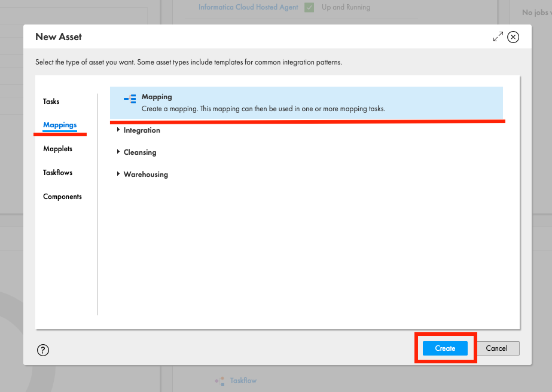The image size is (552, 392).
Task: Select the Mapplets sidebar entry
Action: coord(57,148)
